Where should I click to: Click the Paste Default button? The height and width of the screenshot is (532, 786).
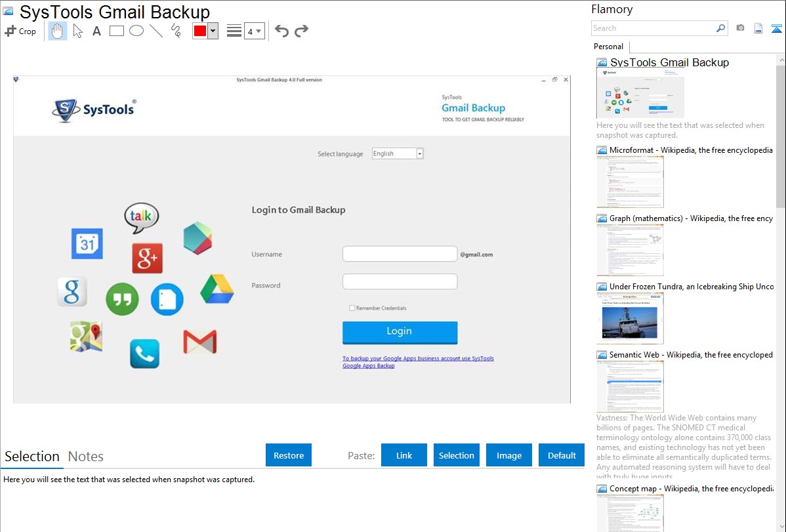(x=562, y=455)
